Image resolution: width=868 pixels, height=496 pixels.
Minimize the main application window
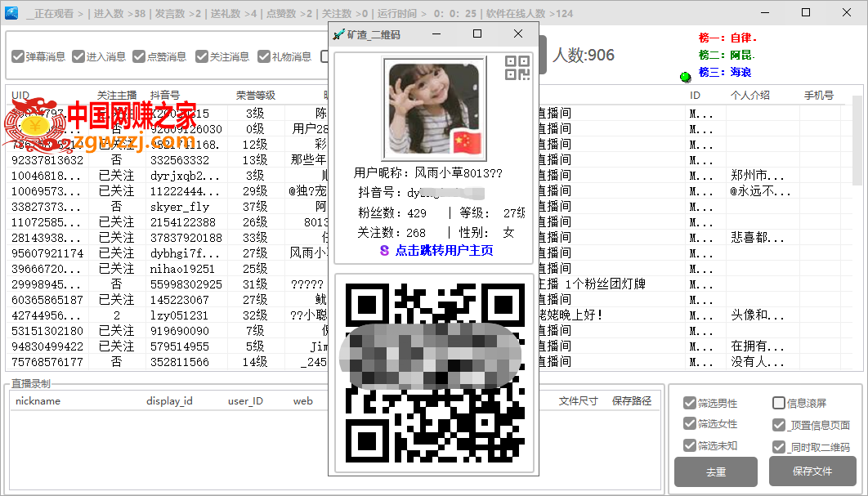765,12
